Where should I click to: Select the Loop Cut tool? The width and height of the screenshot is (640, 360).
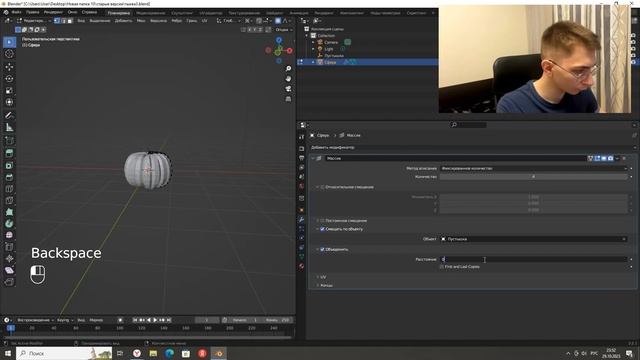click(9, 189)
